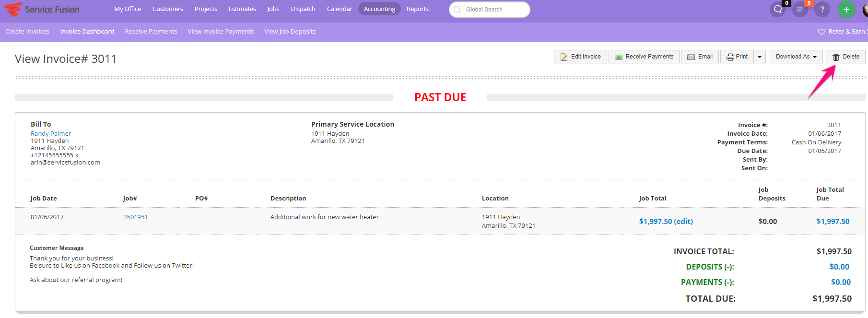The height and width of the screenshot is (318, 868).
Task: Open the Jobs menu
Action: coord(273,9)
